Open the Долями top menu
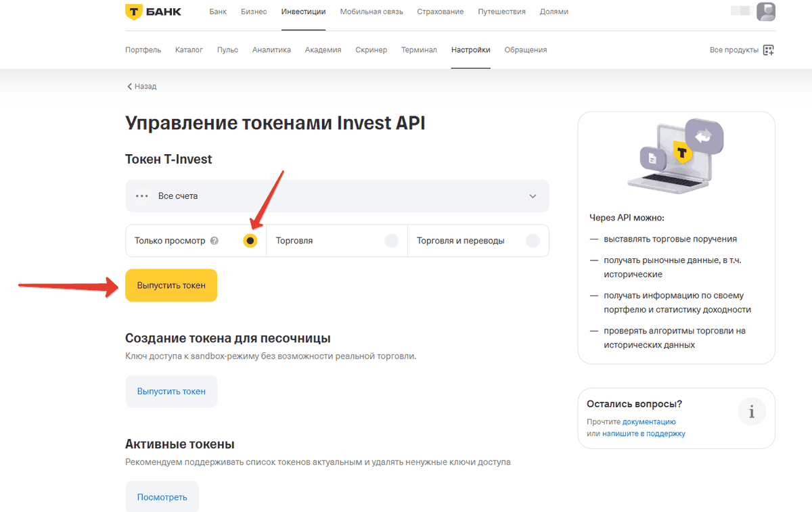The height and width of the screenshot is (512, 812). click(554, 11)
